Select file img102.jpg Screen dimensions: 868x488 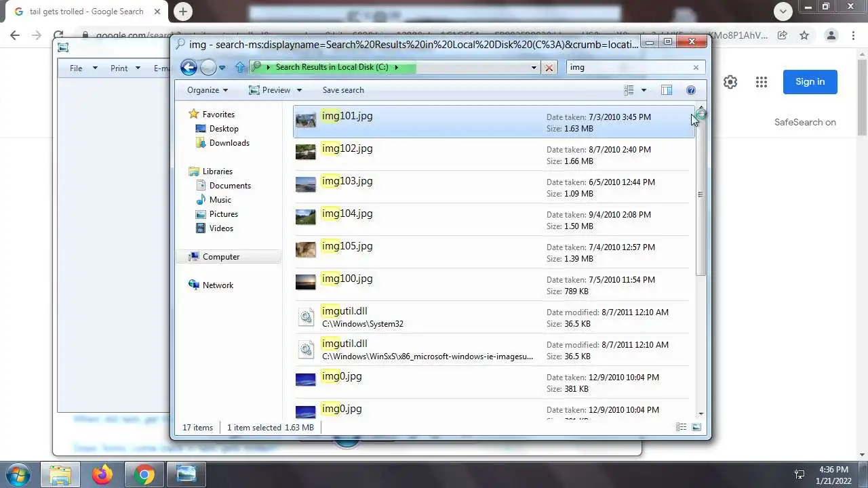coord(494,155)
